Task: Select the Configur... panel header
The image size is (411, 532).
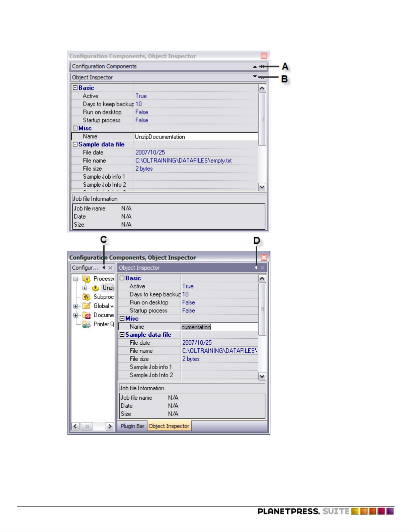Action: 93,268
